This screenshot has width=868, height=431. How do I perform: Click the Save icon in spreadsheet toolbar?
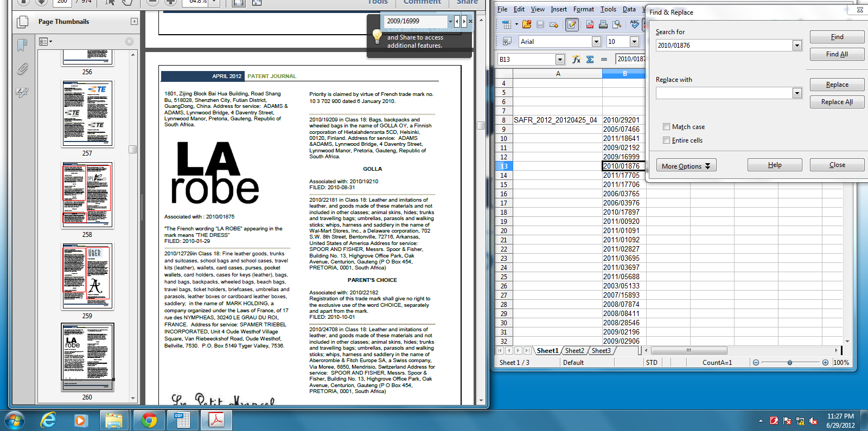pyautogui.click(x=540, y=24)
